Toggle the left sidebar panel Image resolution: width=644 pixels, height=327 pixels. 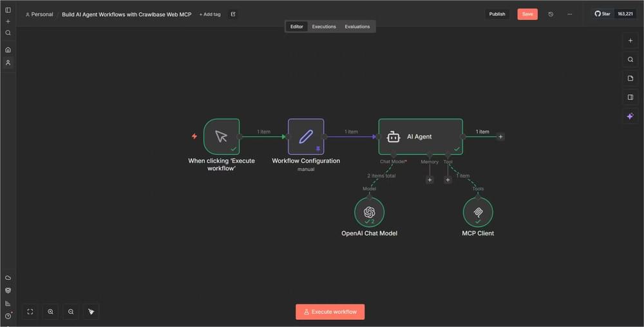pyautogui.click(x=8, y=10)
